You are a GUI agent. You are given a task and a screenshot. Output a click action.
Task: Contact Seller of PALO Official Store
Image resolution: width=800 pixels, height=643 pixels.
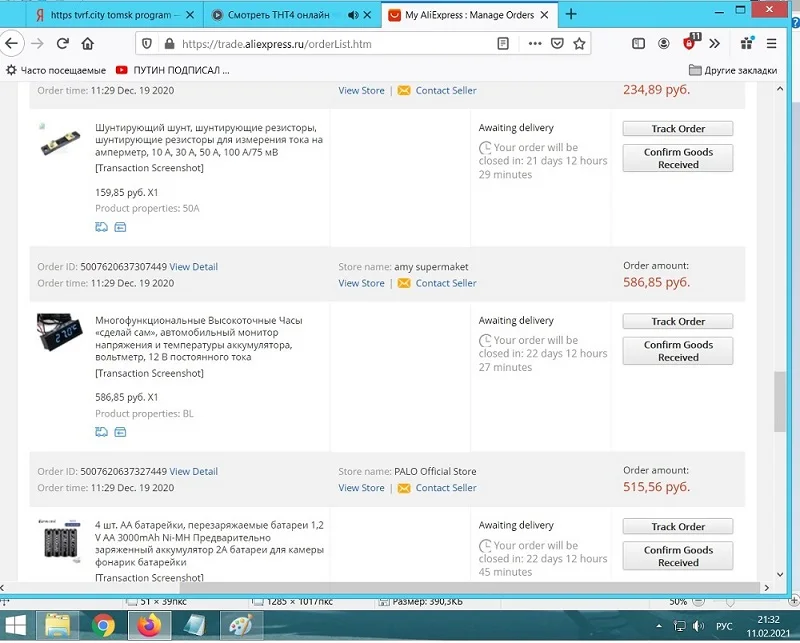point(445,488)
